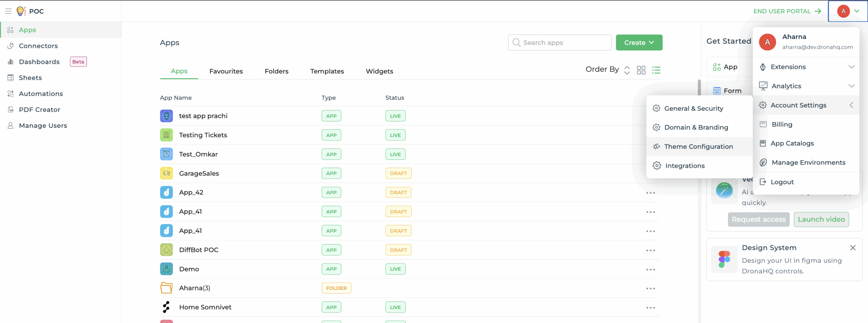Screen dimensions: 868x323
Task: Open the Sheets section
Action: click(30, 78)
